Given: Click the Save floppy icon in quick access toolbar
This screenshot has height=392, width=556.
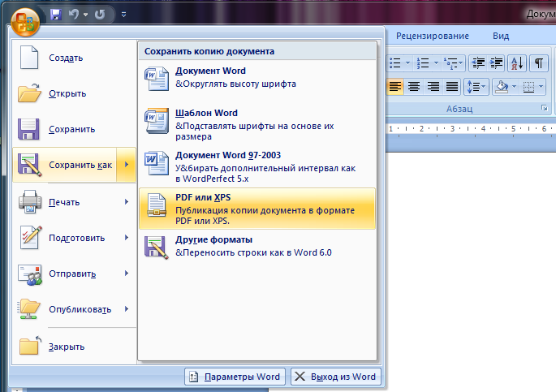Looking at the screenshot, I should 56,15.
